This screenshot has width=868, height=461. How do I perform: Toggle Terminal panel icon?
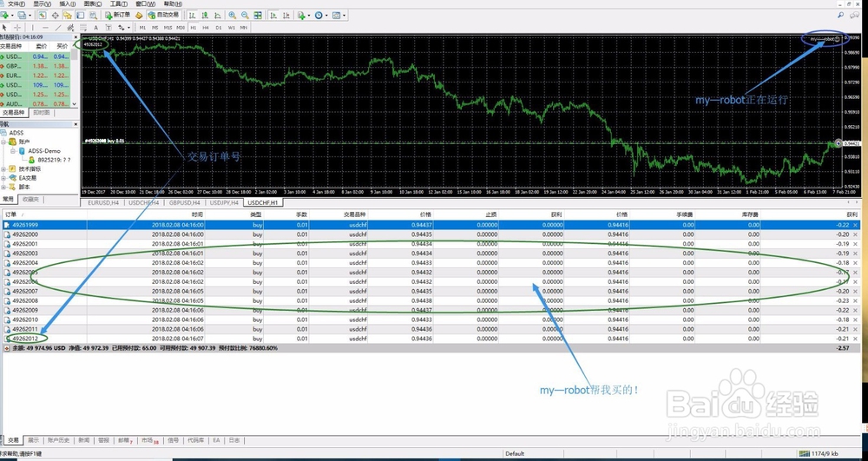coord(80,15)
